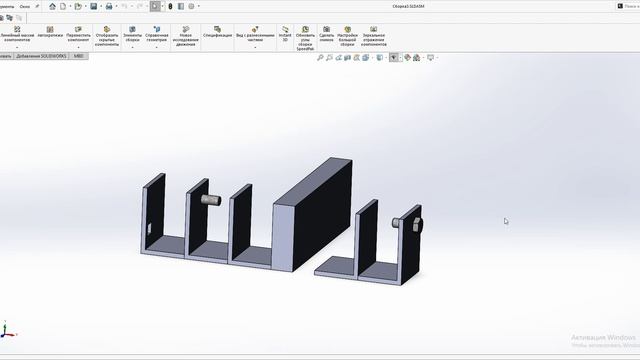
Task: Select the cylindrical pin on second wall
Action: (211, 200)
